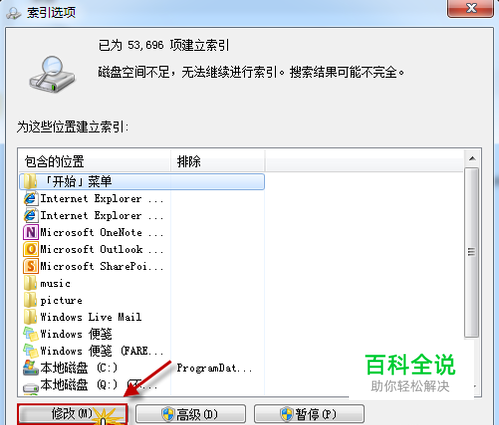Select Windows 便笺 (FARE... entry

93,351
